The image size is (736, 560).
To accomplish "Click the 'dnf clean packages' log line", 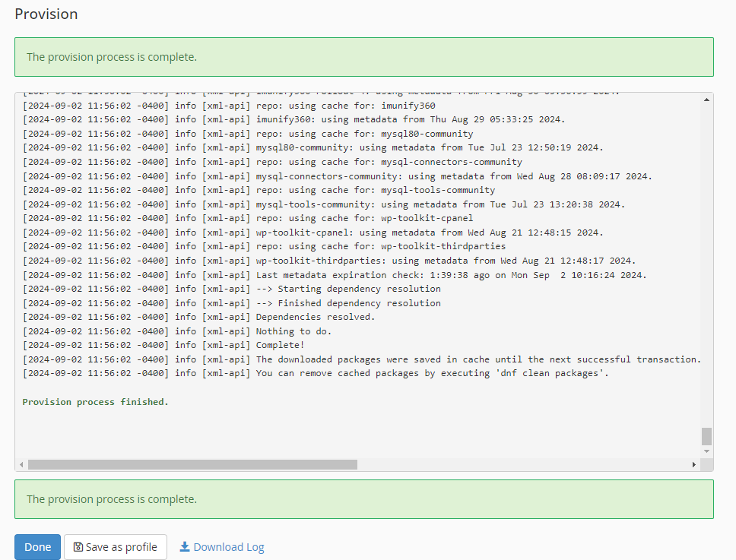I will [x=316, y=373].
